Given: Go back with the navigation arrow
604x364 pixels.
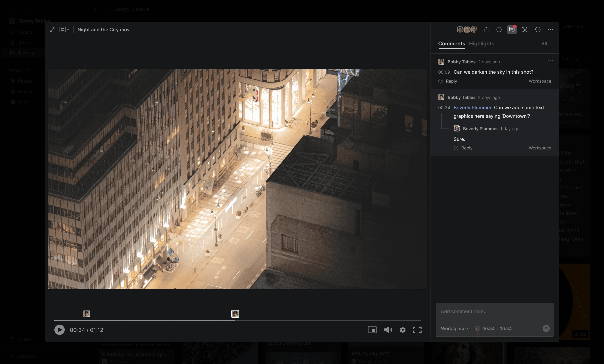Looking at the screenshot, I should [x=97, y=9].
